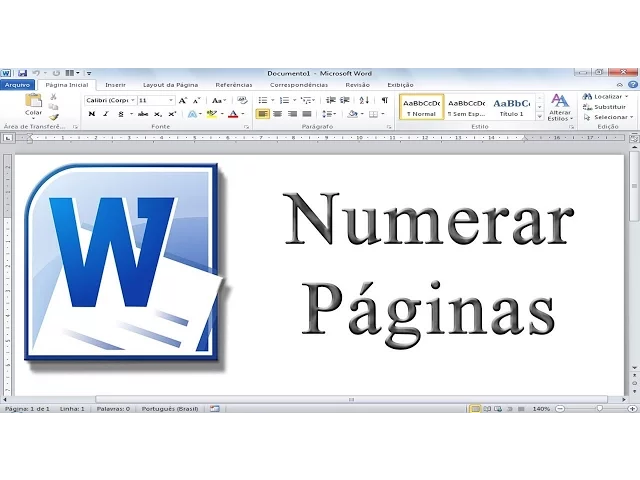This screenshot has width=640, height=480.
Task: Toggle show paragraph marks pilcrow
Action: click(384, 100)
